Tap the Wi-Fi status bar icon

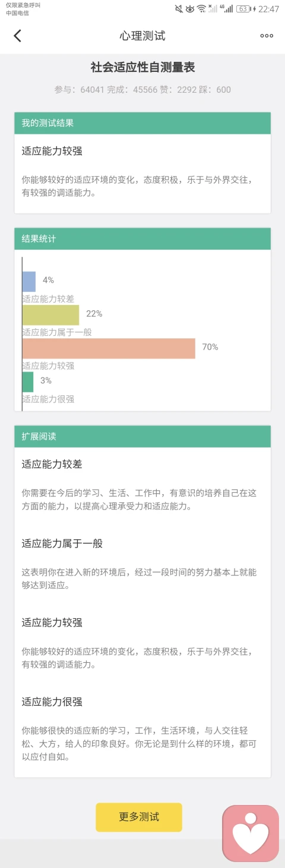(201, 9)
